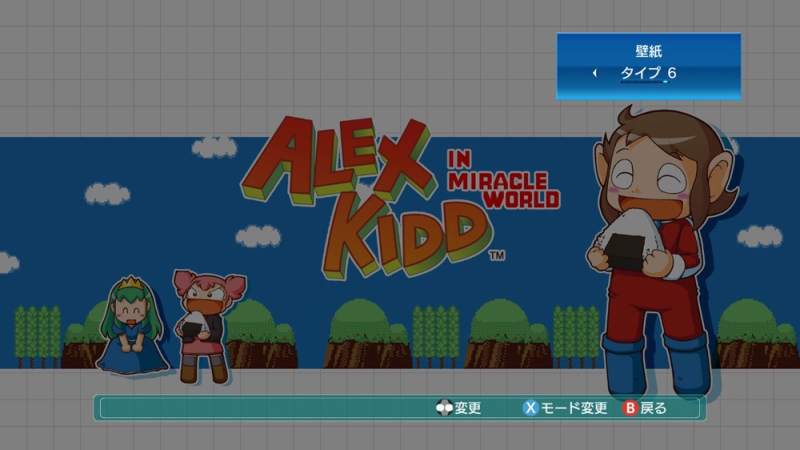Click the blue X button icon

point(531,408)
